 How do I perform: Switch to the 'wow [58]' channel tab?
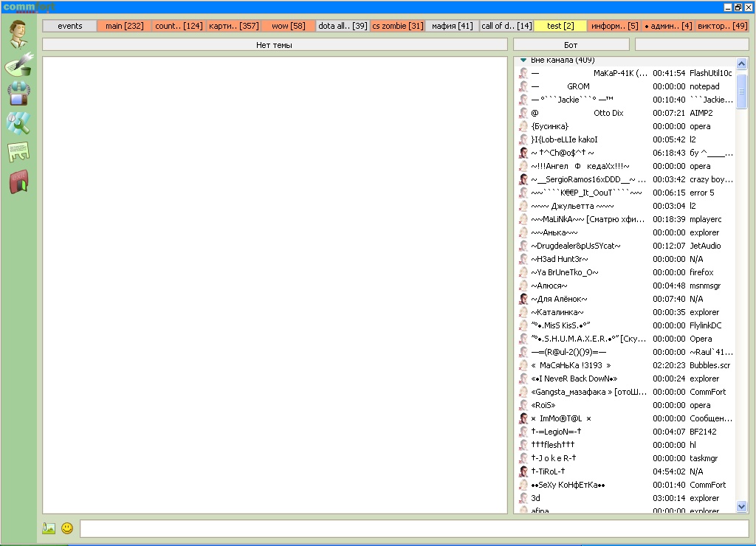[288, 26]
